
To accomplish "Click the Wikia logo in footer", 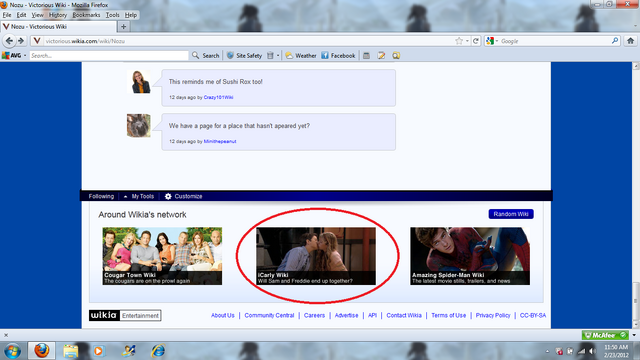I will [x=104, y=315].
